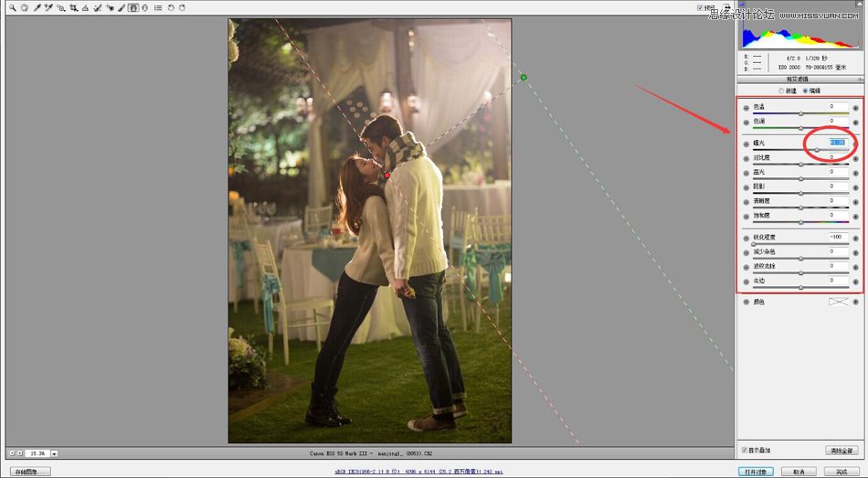The image size is (868, 478).
Task: Click the 饱和度 slider handle
Action: (x=800, y=221)
